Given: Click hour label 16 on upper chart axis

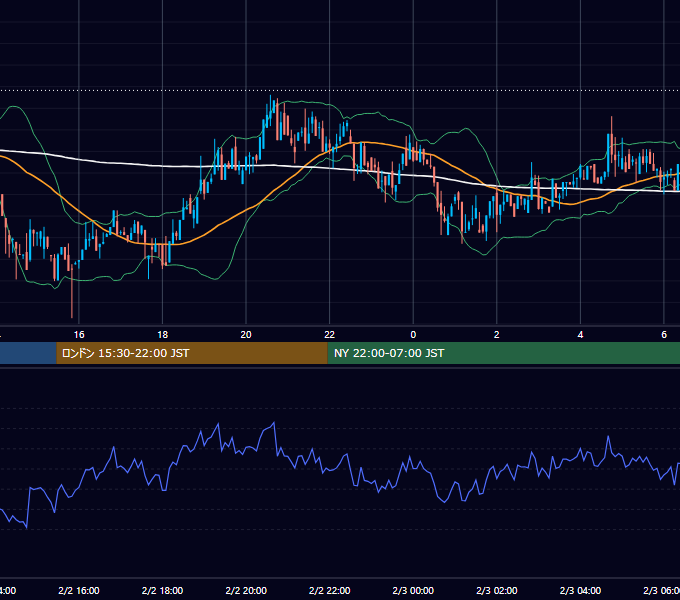Looking at the screenshot, I should pos(79,335).
